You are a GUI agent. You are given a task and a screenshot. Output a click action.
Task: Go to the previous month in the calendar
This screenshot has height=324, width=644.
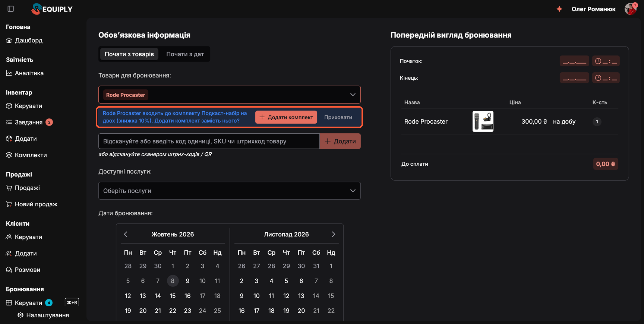pyautogui.click(x=126, y=234)
